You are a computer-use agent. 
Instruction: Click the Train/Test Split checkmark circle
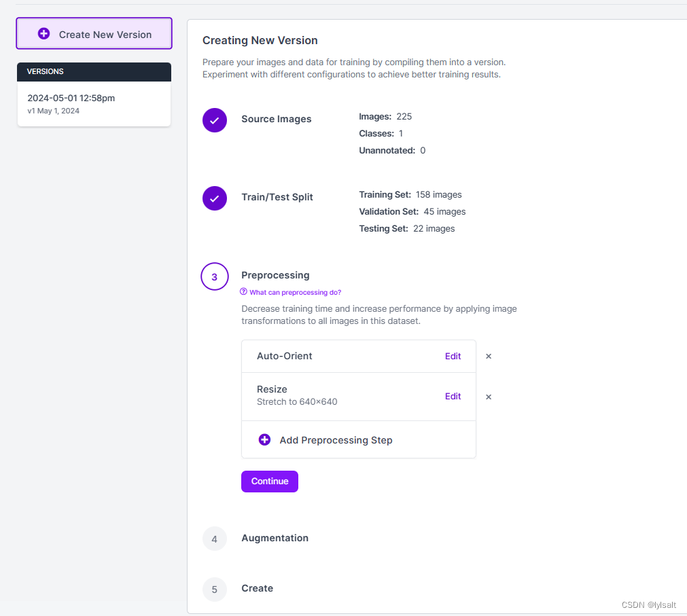point(215,198)
